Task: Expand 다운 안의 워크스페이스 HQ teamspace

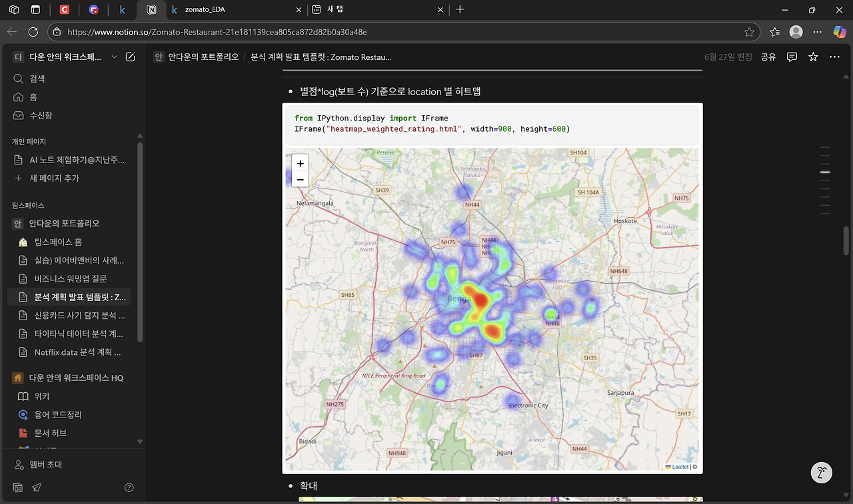Action: click(75, 378)
